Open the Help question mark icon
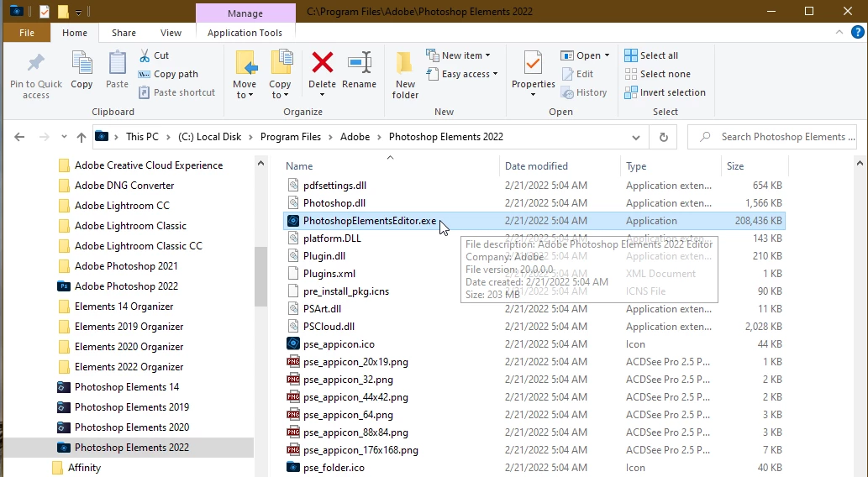The width and height of the screenshot is (868, 477). tap(857, 32)
